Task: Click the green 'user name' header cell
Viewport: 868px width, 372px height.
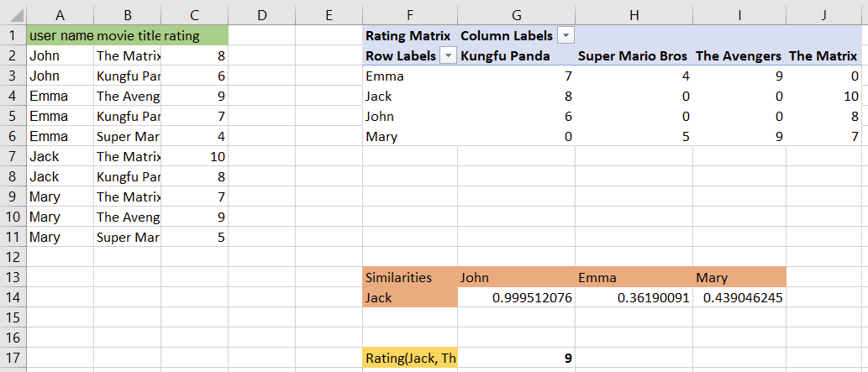Action: [x=60, y=35]
